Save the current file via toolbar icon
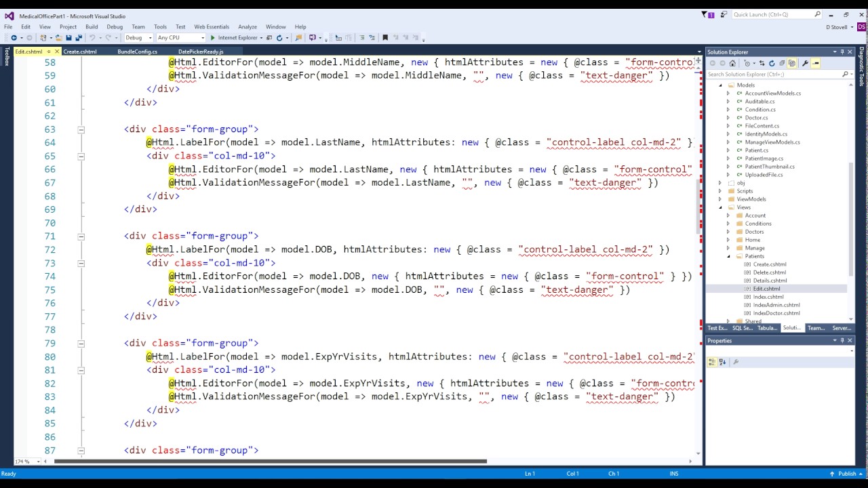This screenshot has height=488, width=868. (68, 38)
